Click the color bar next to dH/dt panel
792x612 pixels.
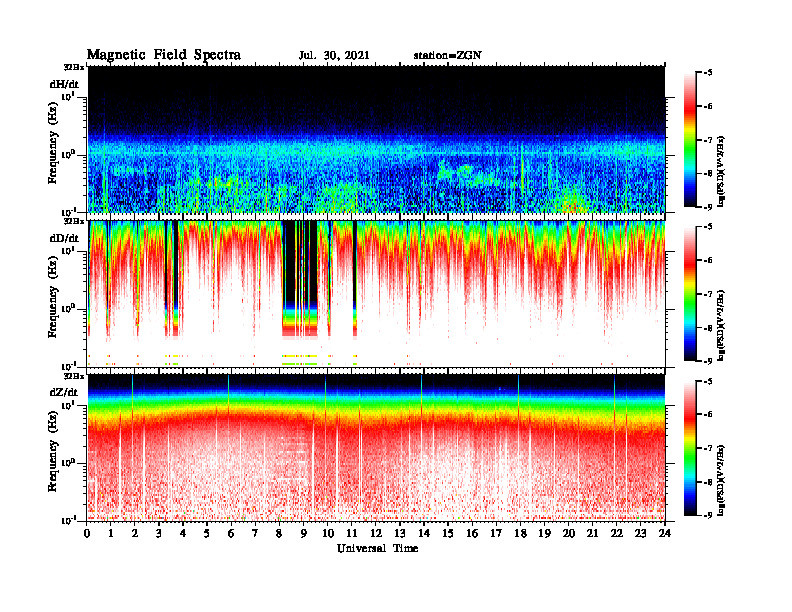690,139
